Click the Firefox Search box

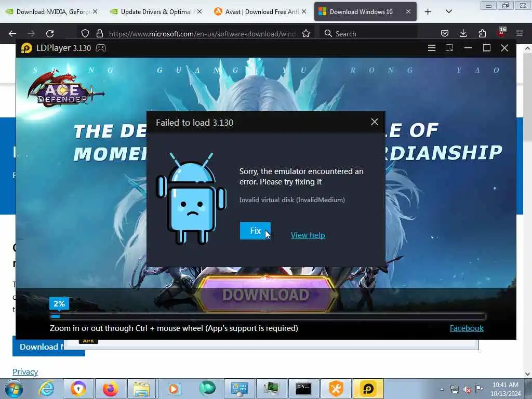[368, 34]
